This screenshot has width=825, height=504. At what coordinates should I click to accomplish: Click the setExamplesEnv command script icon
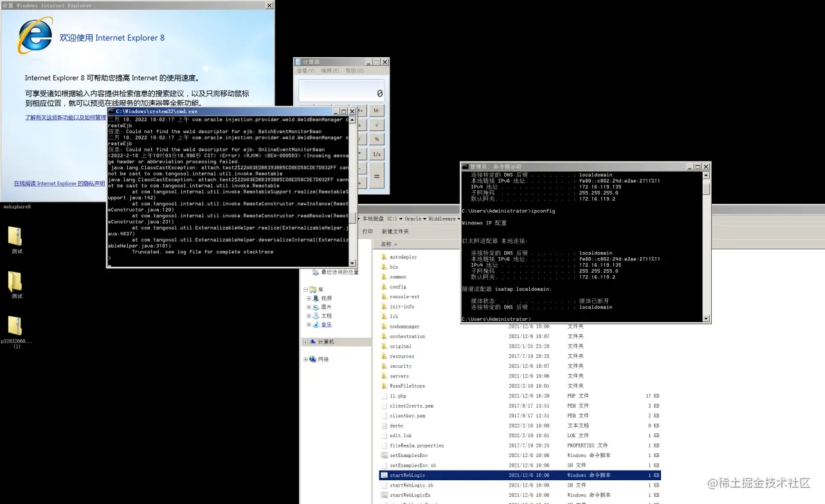pos(384,455)
